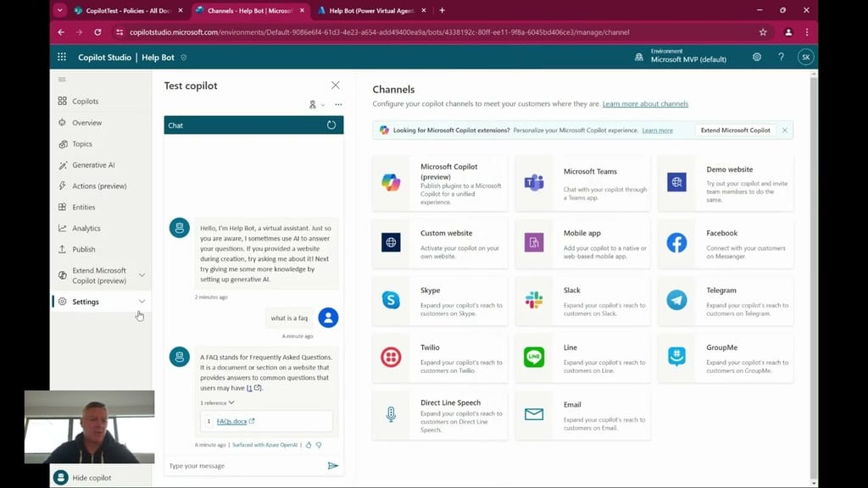868x488 pixels.
Task: Expand Extend Microsoft Copilot section
Action: point(142,275)
